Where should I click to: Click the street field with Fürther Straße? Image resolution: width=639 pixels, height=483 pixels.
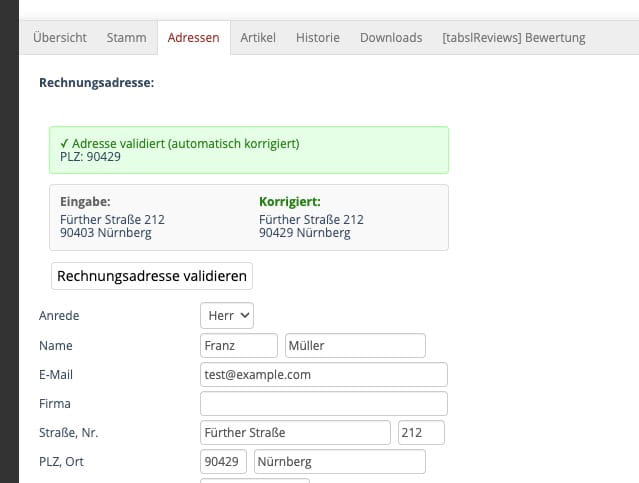click(295, 433)
